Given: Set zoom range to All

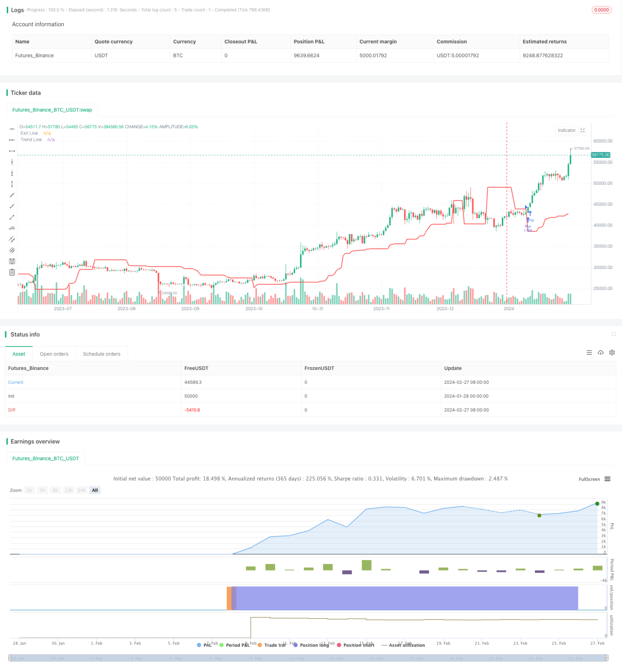Looking at the screenshot, I should pos(95,490).
